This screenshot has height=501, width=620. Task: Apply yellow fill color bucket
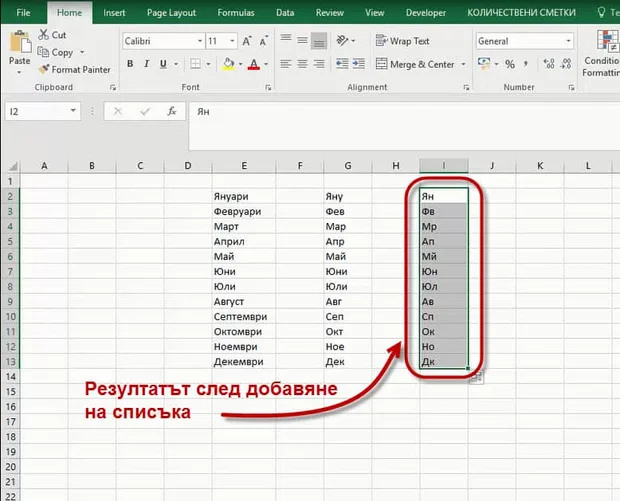click(x=229, y=64)
